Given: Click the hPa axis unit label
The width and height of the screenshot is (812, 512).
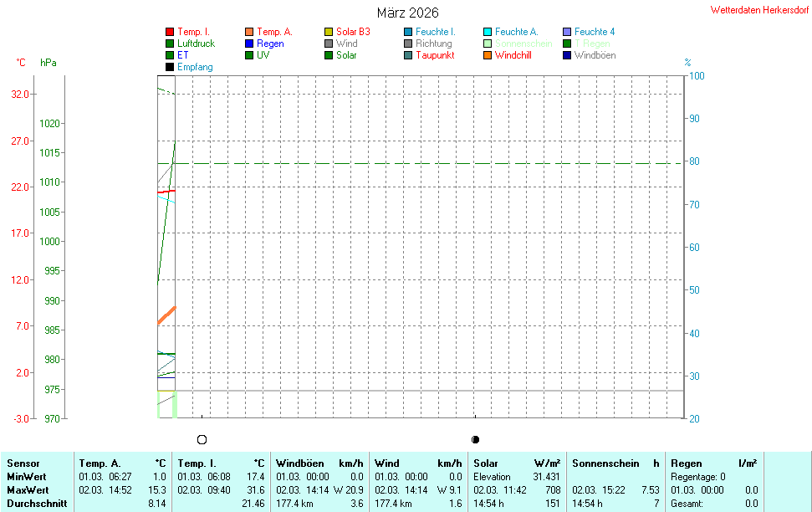Looking at the screenshot, I should [48, 63].
